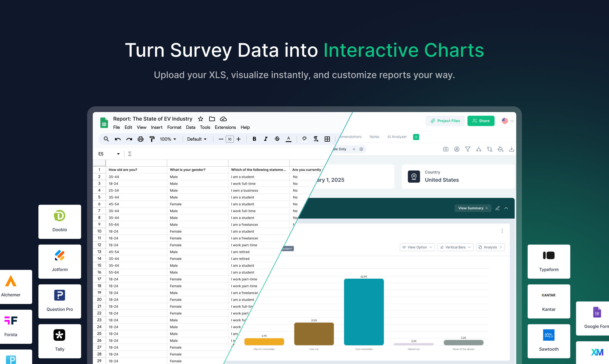Click the print icon in toolbar
This screenshot has height=364, width=609.
pyautogui.click(x=140, y=139)
